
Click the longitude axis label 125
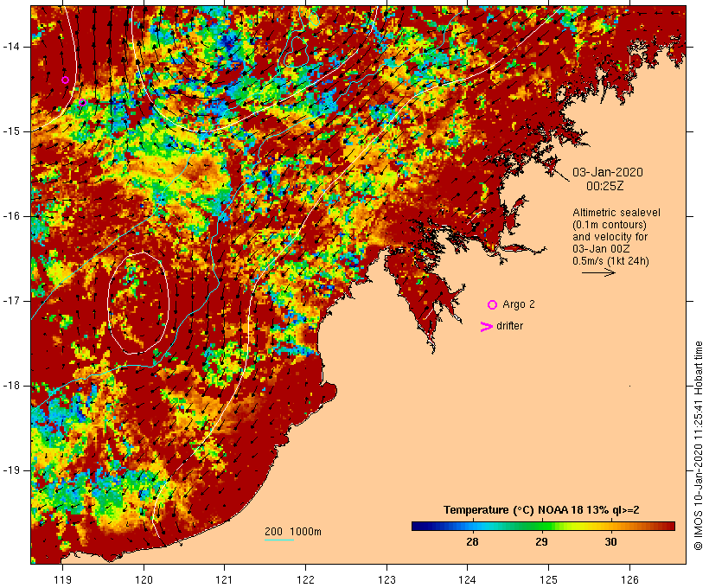pyautogui.click(x=549, y=579)
